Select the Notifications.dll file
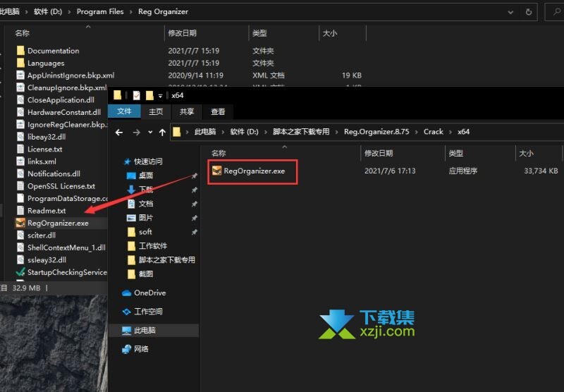 pos(54,173)
